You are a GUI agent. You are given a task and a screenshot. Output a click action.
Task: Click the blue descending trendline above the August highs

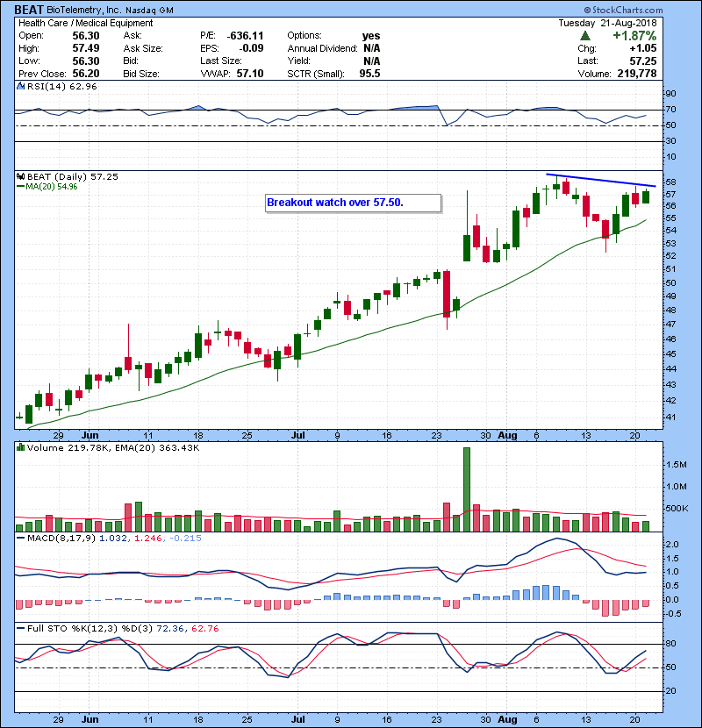pos(601,180)
